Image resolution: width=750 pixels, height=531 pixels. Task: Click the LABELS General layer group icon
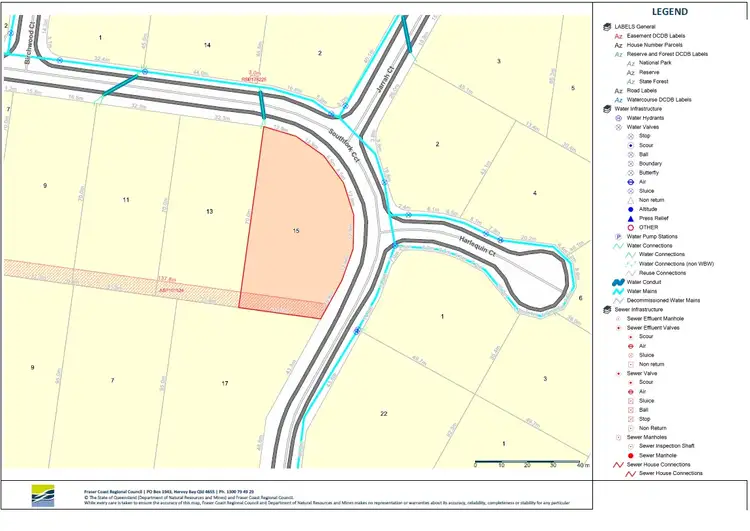[x=605, y=25]
